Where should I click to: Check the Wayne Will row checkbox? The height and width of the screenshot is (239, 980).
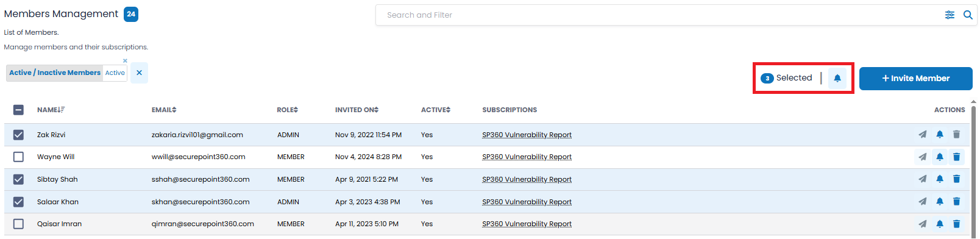[x=18, y=157]
